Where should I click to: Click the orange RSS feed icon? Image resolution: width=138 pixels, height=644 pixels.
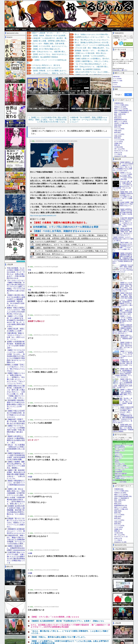(116, 43)
